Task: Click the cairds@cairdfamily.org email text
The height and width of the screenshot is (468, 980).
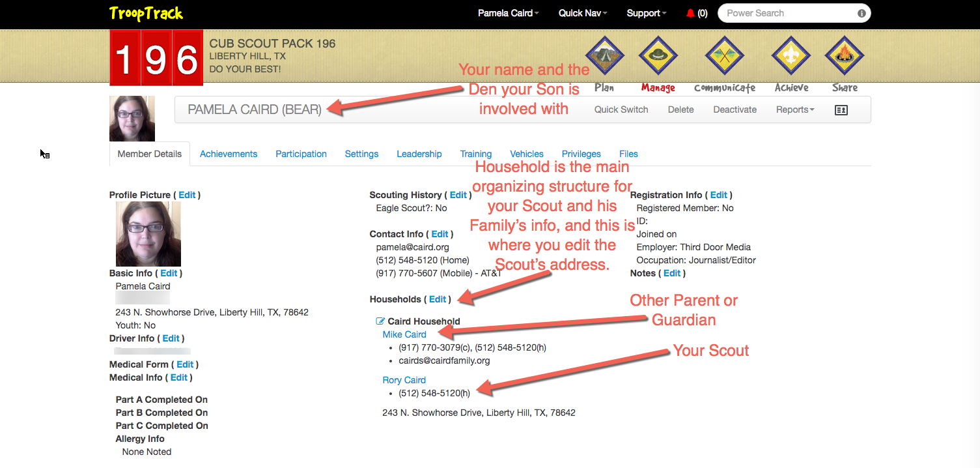Action: pyautogui.click(x=444, y=360)
